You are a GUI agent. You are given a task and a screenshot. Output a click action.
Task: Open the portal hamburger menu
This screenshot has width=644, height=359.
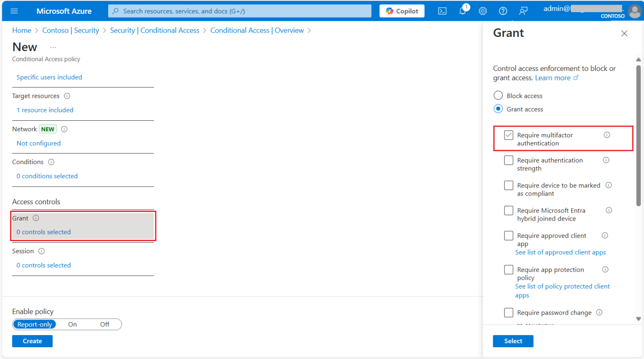click(x=14, y=11)
